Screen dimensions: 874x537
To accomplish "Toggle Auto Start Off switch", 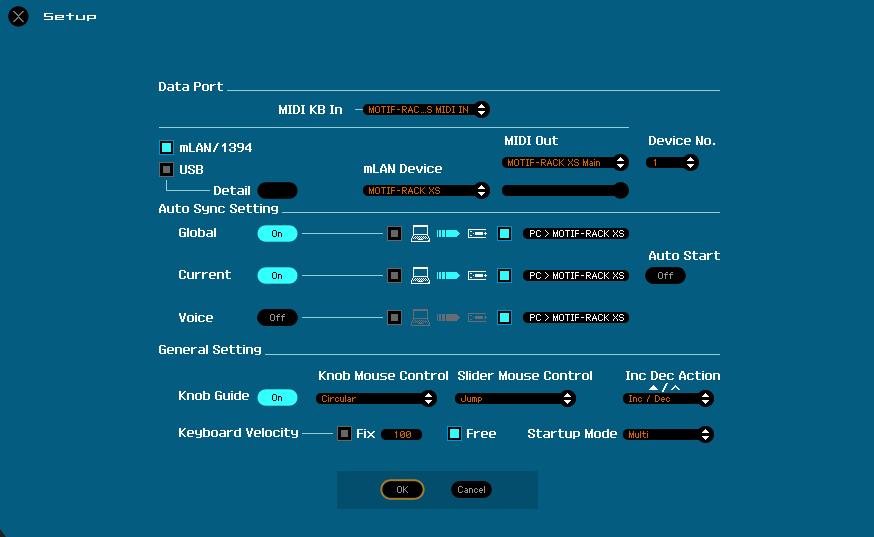I will (x=665, y=275).
